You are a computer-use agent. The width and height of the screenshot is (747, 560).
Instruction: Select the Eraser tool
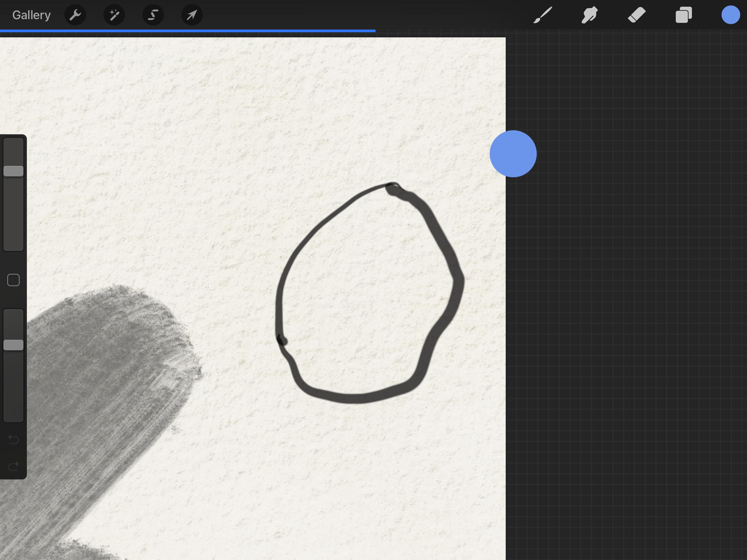(636, 15)
